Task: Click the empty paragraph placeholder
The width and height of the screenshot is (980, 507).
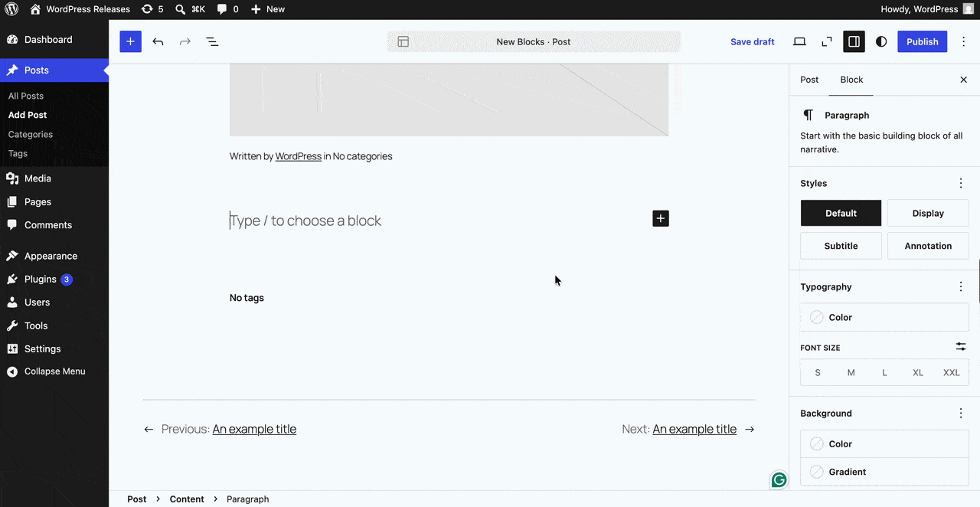Action: pos(305,221)
